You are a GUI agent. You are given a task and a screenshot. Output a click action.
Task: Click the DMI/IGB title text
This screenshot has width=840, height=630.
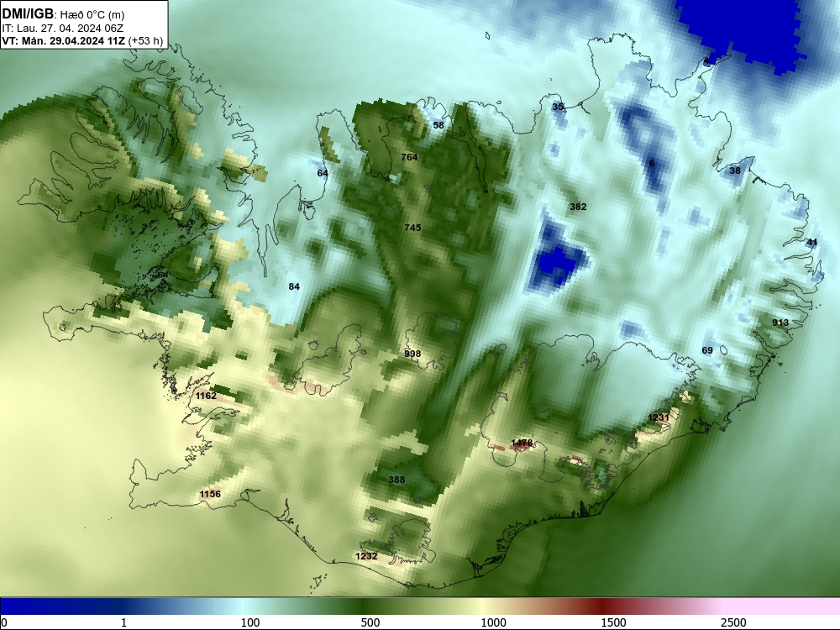(x=28, y=14)
